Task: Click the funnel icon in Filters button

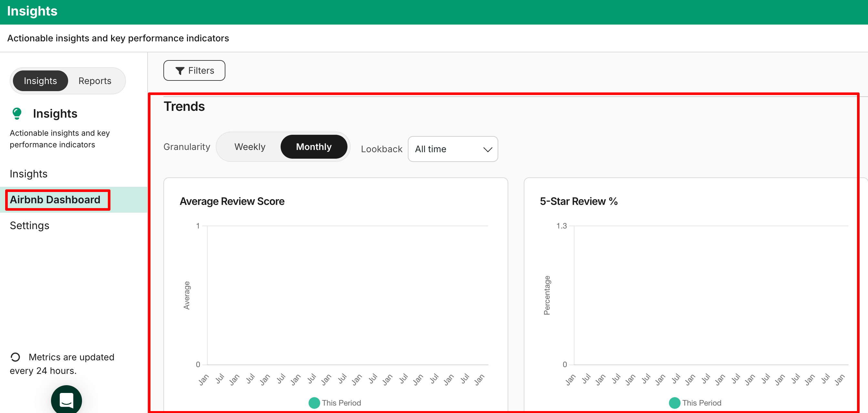Action: point(180,71)
